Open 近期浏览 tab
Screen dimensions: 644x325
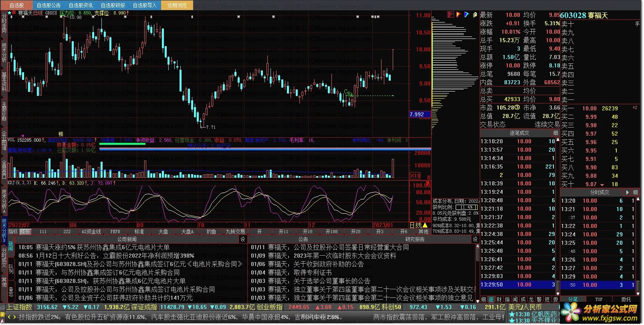point(177,5)
